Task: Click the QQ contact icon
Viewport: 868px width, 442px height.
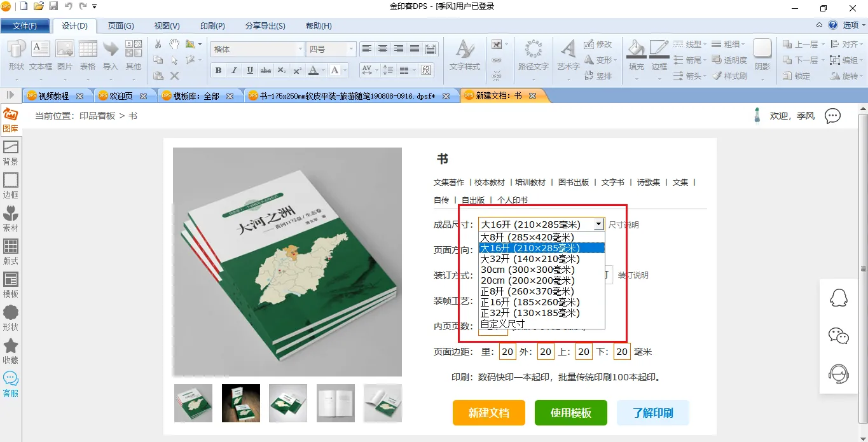Action: pyautogui.click(x=839, y=298)
